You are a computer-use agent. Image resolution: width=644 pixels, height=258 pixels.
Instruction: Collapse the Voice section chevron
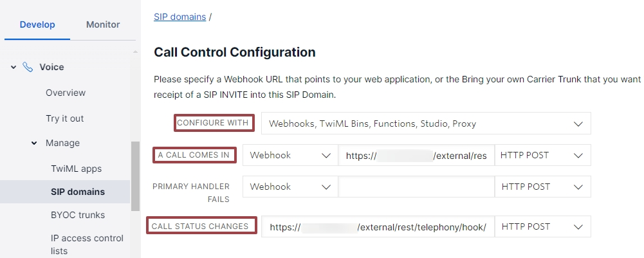pyautogui.click(x=14, y=67)
